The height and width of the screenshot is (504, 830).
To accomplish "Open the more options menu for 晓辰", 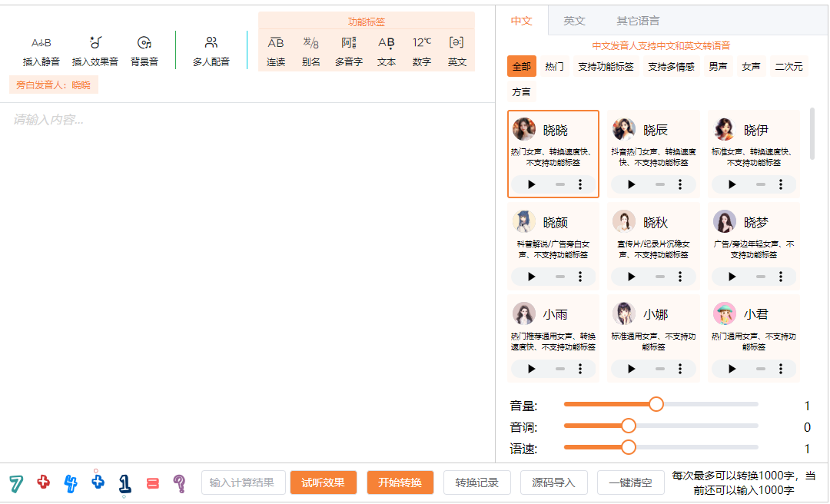I will click(x=680, y=184).
